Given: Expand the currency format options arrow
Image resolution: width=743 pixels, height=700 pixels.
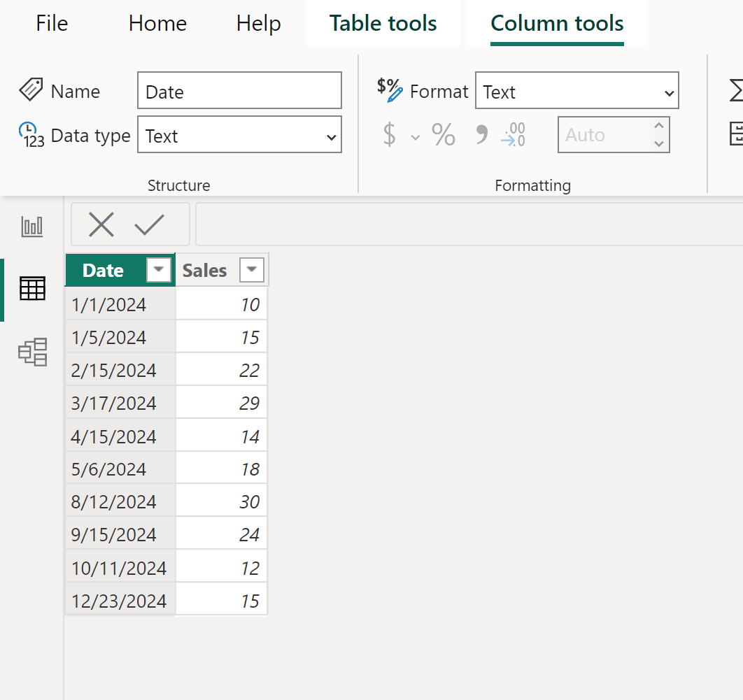Looking at the screenshot, I should [415, 137].
